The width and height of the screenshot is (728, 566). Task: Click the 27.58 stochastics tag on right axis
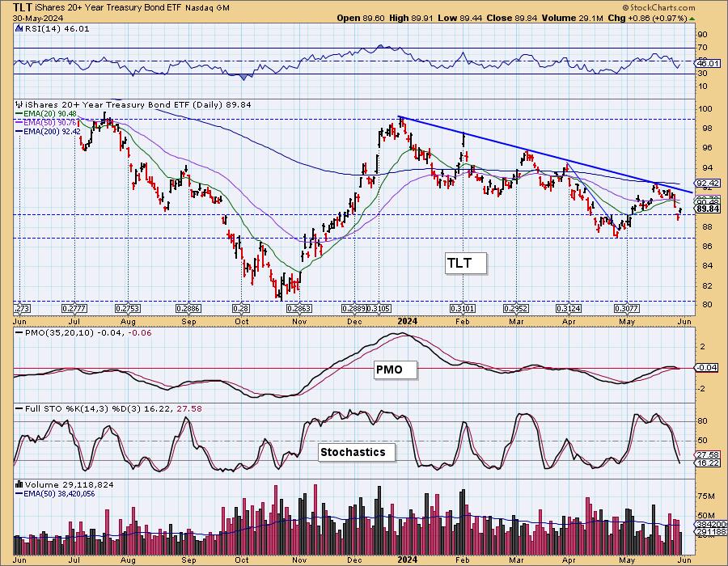[x=708, y=455]
